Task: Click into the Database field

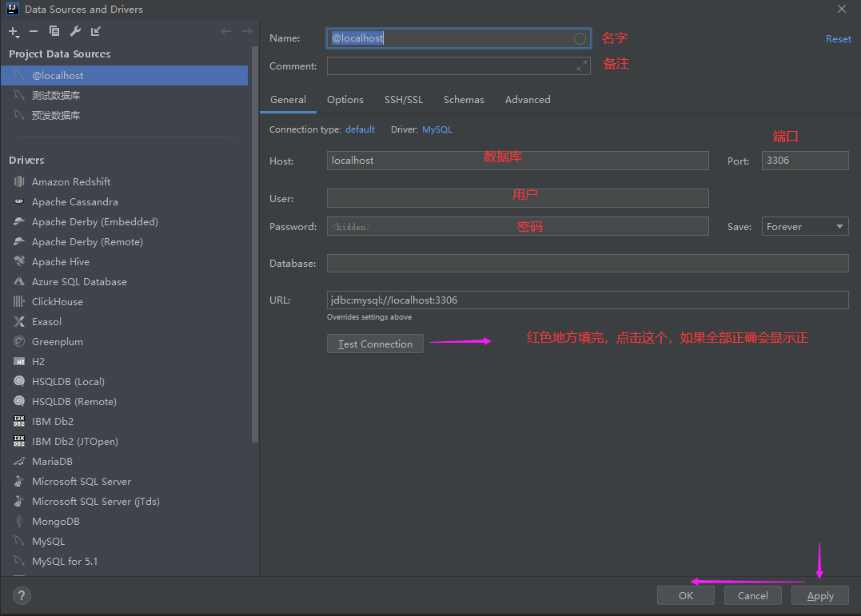Action: (588, 264)
